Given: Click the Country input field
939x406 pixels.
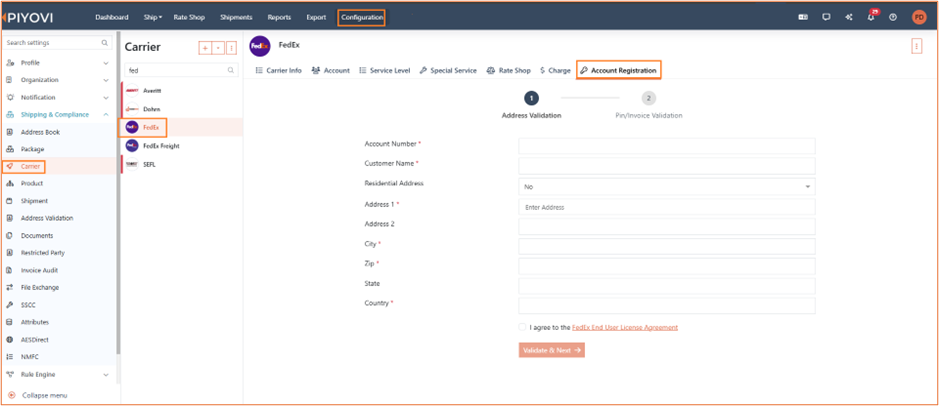Looking at the screenshot, I should tap(667, 306).
